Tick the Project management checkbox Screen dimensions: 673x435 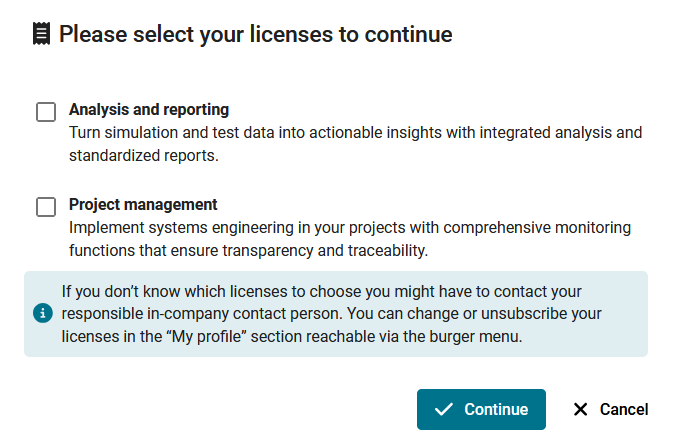coord(46,207)
